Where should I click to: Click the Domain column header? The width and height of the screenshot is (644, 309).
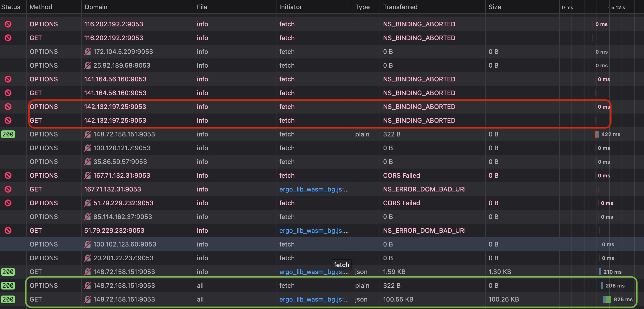[96, 7]
